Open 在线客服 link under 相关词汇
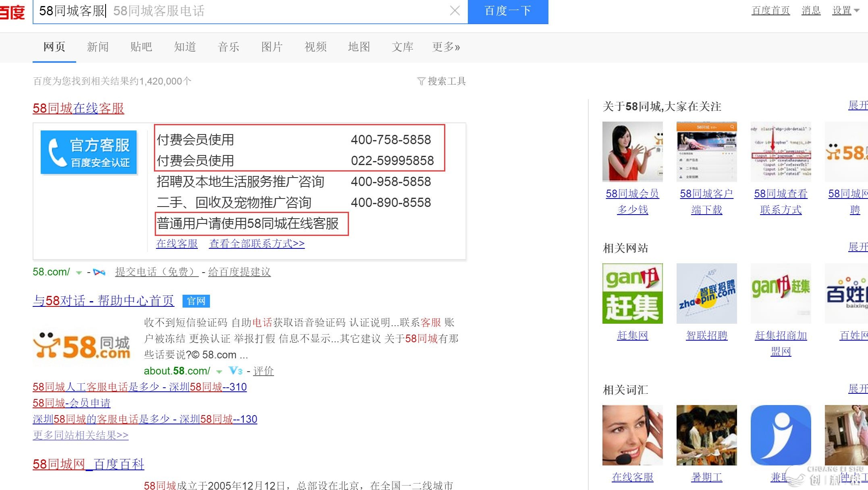This screenshot has width=868, height=490. point(633,477)
